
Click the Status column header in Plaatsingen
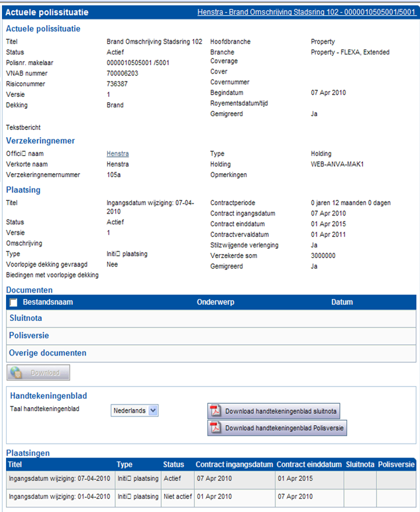[173, 465]
